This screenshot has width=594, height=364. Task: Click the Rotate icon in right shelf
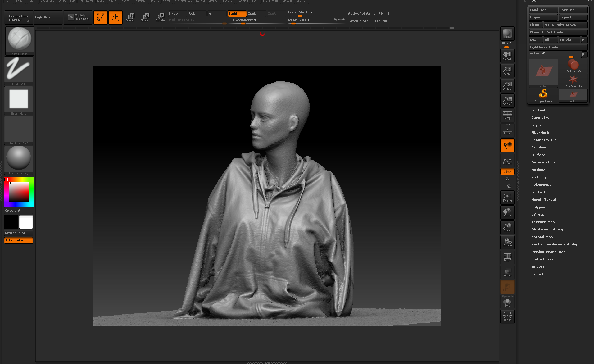coord(507,242)
